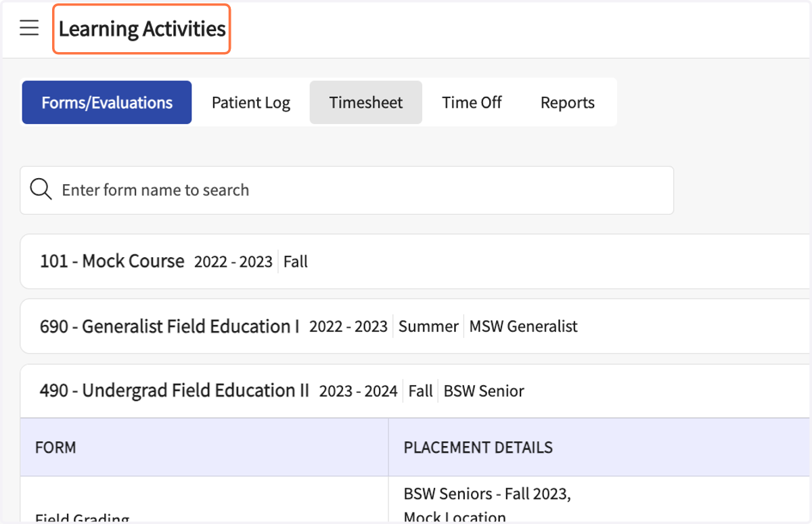812x524 pixels.
Task: Click the MSW Generalist label
Action: pos(524,326)
